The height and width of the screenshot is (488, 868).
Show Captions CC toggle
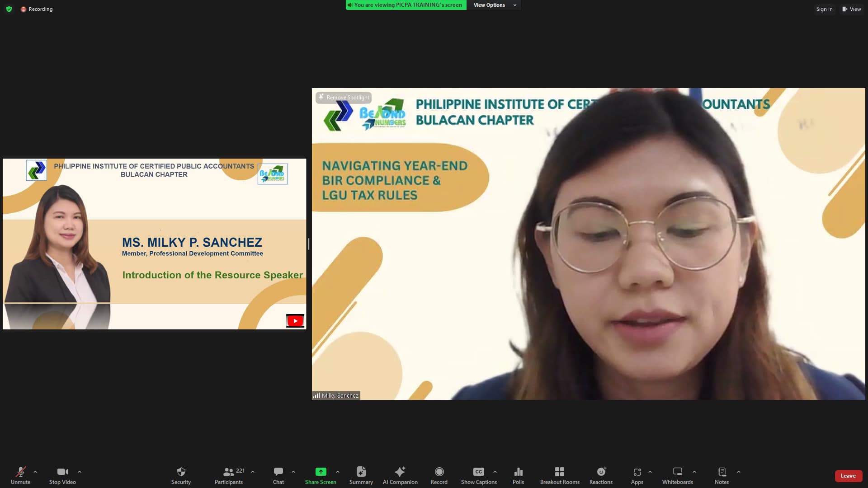point(479,475)
